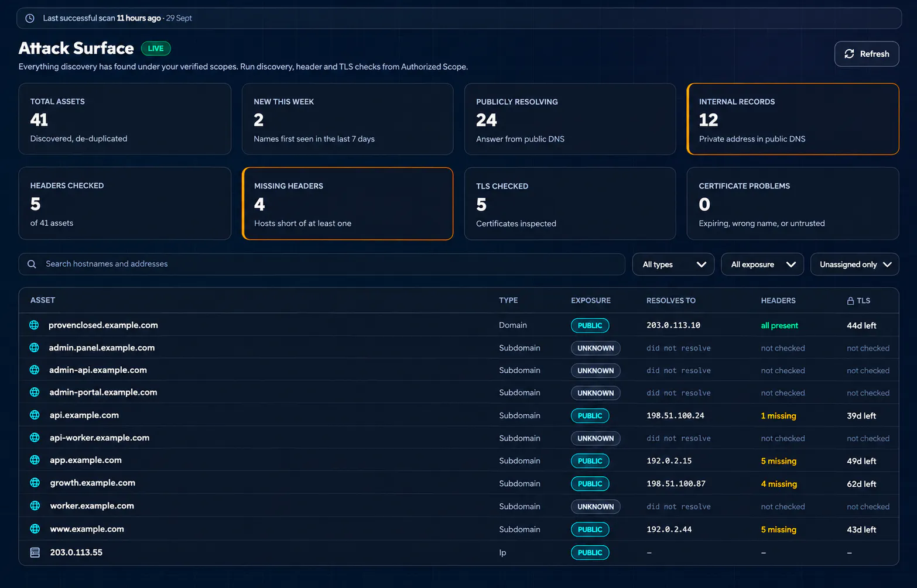The height and width of the screenshot is (588, 917).
Task: Sort by the Exposure column header
Action: point(590,300)
